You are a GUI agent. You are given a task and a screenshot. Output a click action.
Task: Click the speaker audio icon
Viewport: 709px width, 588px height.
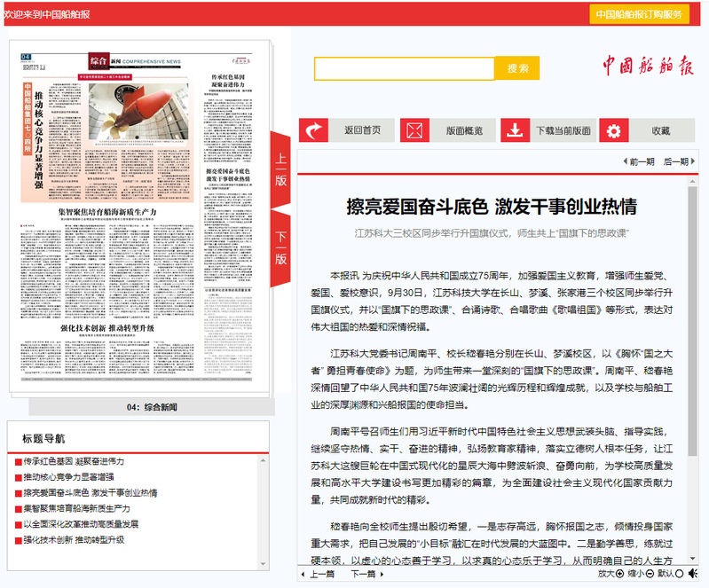coord(694,574)
